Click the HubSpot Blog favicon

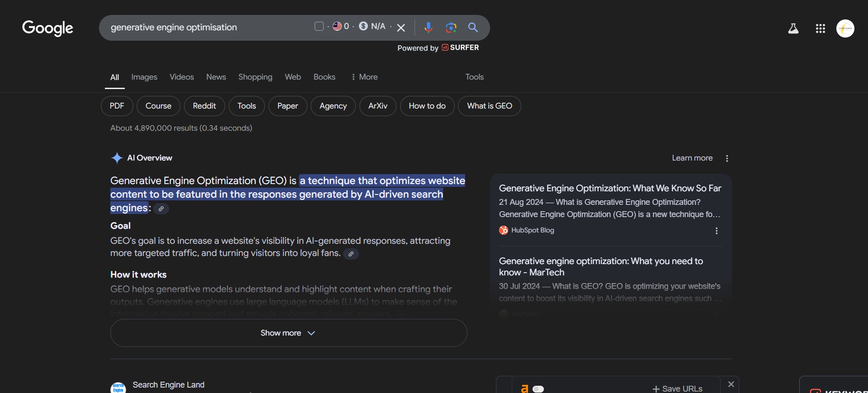[x=504, y=230]
